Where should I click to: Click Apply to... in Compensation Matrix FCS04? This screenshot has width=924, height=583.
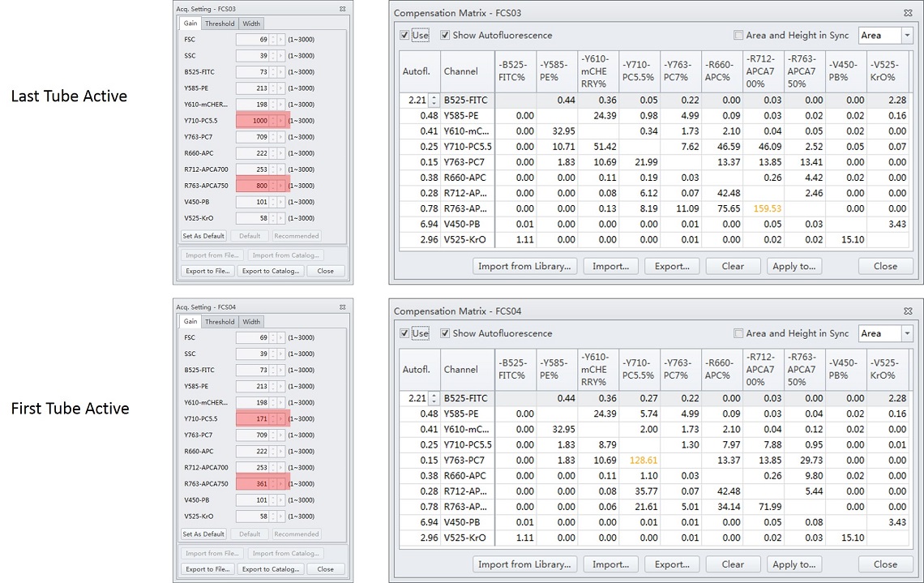[x=794, y=564]
